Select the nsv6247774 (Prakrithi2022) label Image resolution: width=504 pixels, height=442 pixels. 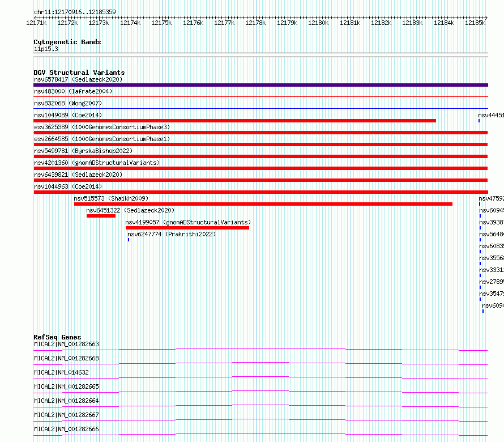point(172,234)
